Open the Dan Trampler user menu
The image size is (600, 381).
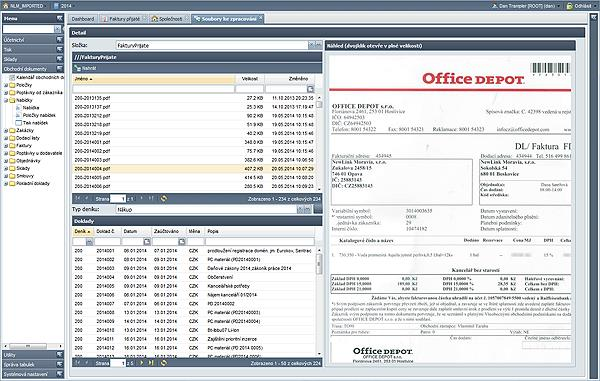[527, 6]
